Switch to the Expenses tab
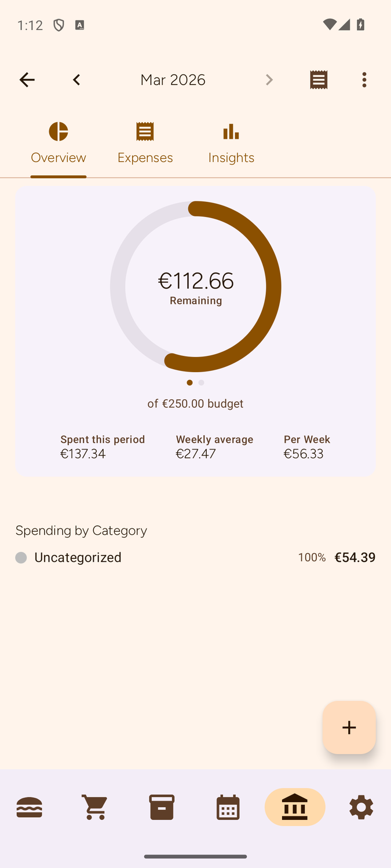 (145, 142)
